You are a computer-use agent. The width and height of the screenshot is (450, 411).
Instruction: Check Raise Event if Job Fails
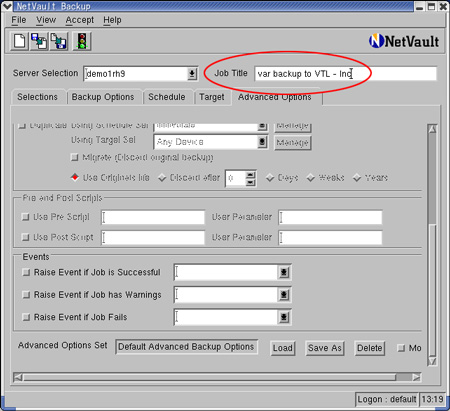click(26, 317)
